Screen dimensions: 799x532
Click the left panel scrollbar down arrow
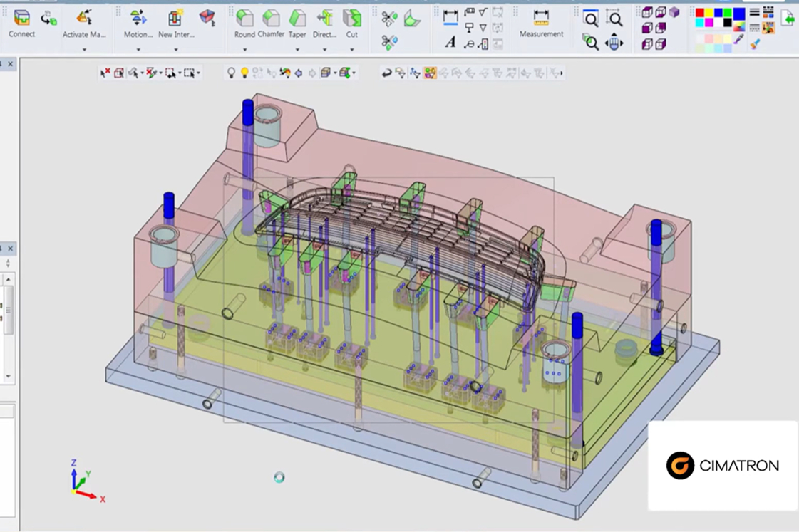(8, 376)
